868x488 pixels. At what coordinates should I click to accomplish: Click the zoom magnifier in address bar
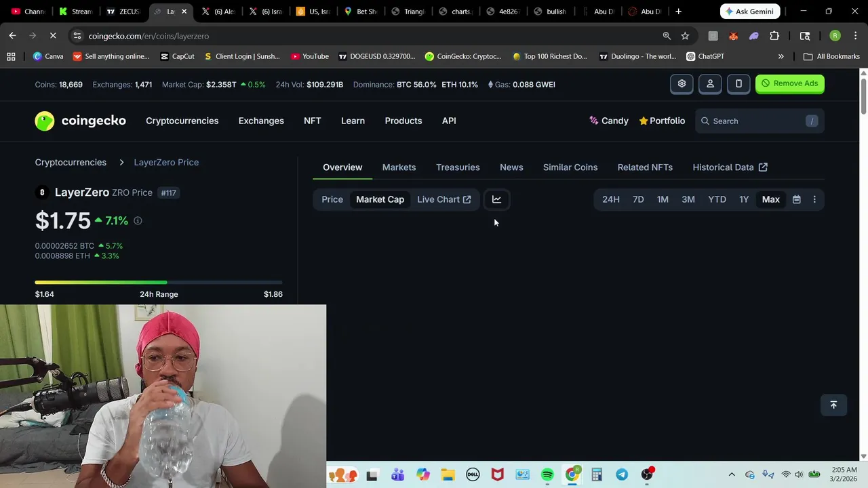667,36
